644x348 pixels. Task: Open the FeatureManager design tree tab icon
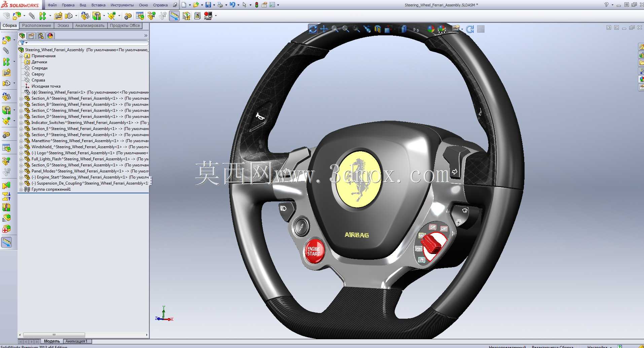22,36
